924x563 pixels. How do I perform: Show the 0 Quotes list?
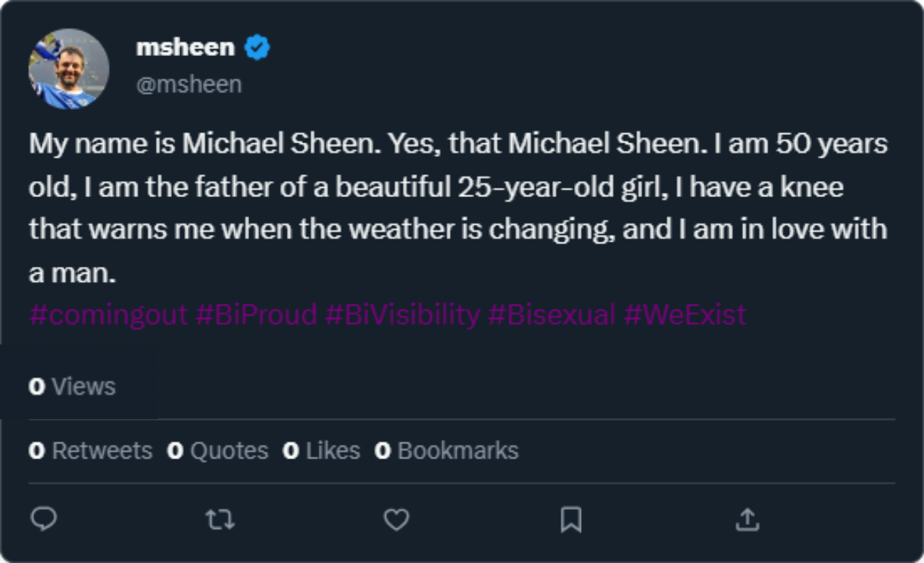pos(218,451)
